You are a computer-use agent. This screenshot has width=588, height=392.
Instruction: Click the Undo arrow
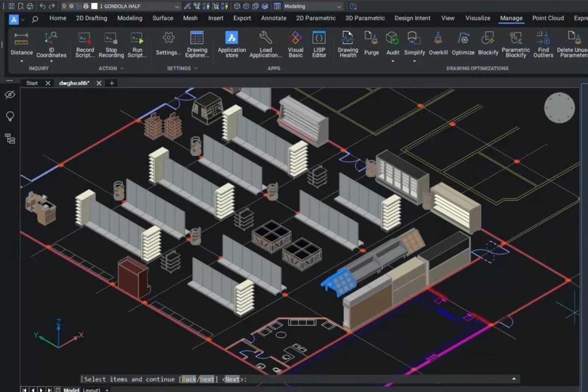coord(42,6)
